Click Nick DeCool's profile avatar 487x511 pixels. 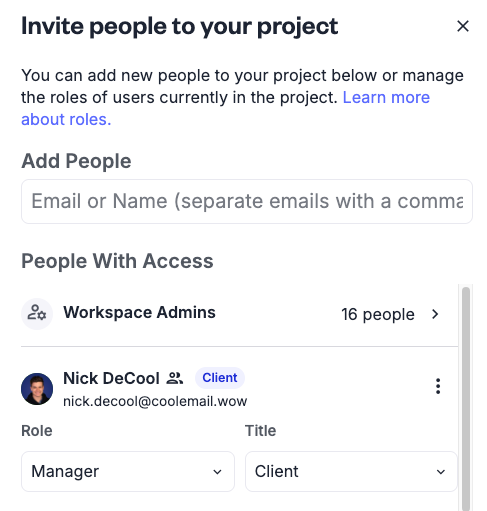[37, 389]
